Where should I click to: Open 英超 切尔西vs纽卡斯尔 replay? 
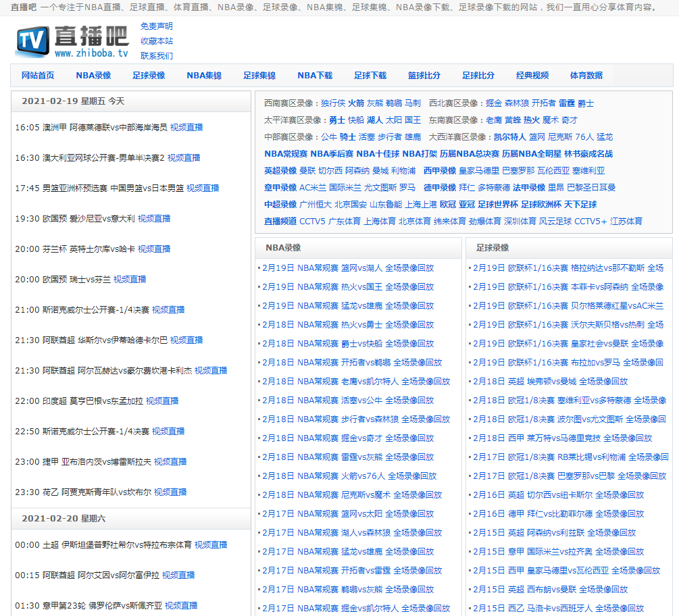(x=559, y=495)
